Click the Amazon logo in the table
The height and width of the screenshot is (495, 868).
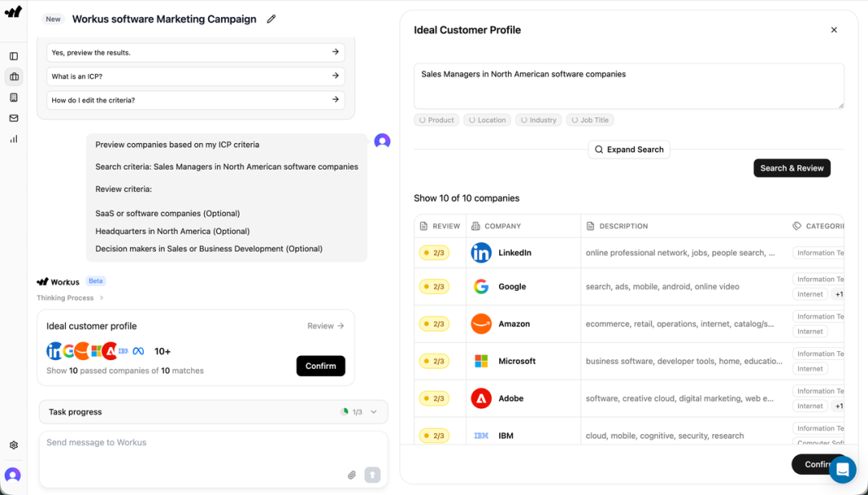coord(481,324)
